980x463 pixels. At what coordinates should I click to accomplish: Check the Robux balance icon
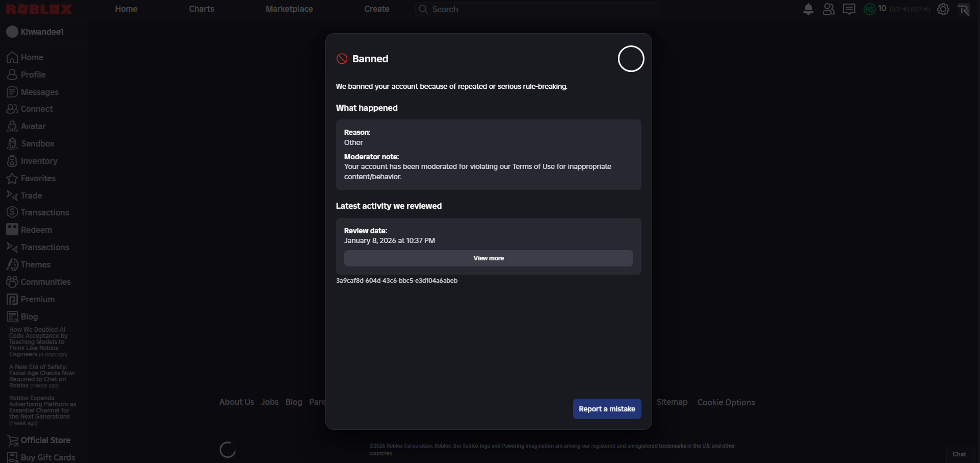[x=870, y=9]
